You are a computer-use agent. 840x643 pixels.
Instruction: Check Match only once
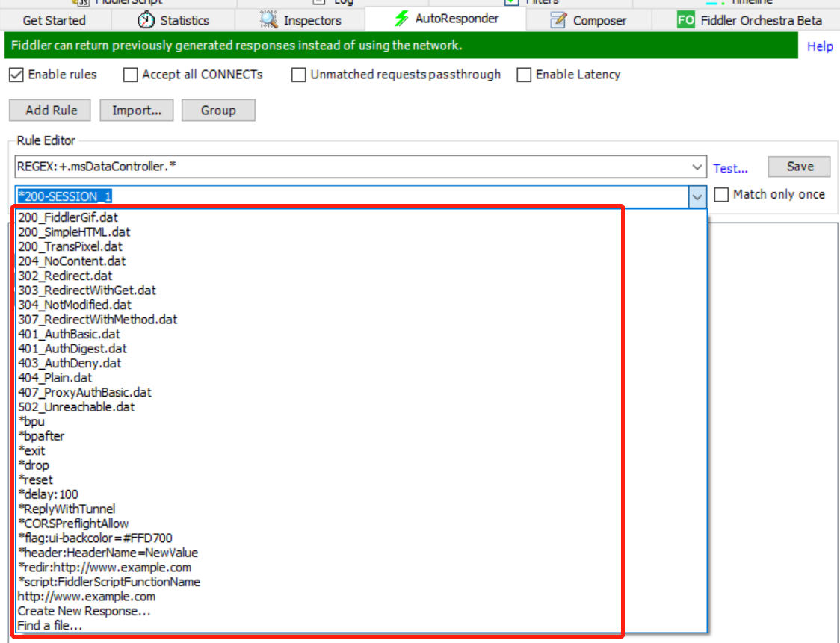(721, 194)
